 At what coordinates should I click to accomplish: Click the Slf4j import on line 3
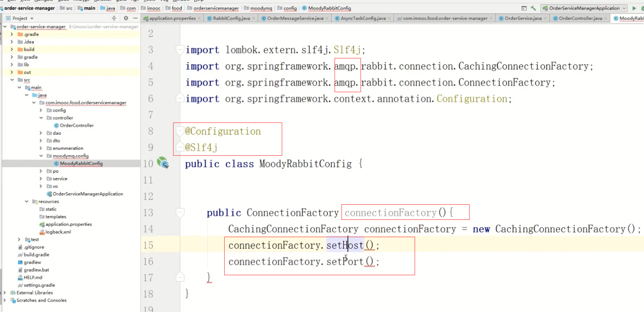tap(347, 50)
